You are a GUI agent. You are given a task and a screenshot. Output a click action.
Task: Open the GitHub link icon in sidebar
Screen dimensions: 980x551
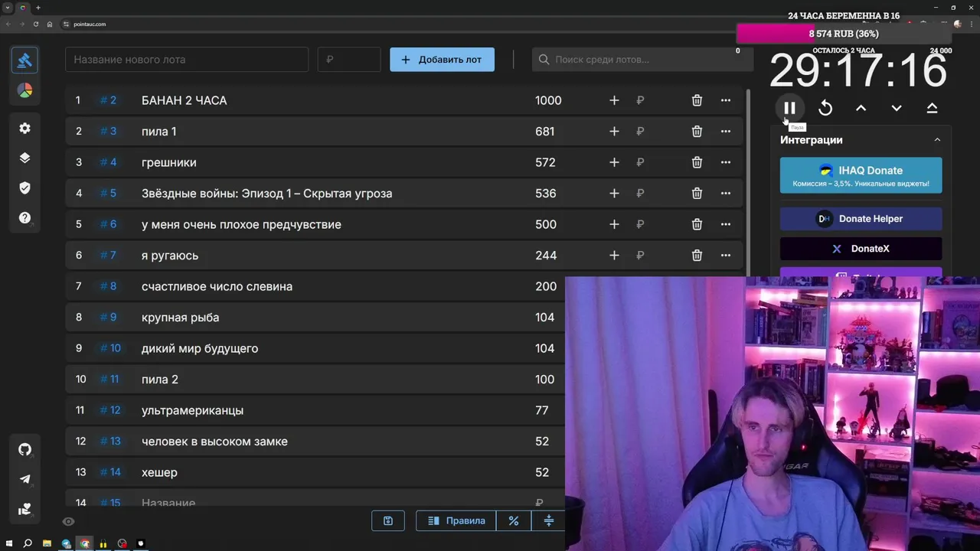point(24,449)
